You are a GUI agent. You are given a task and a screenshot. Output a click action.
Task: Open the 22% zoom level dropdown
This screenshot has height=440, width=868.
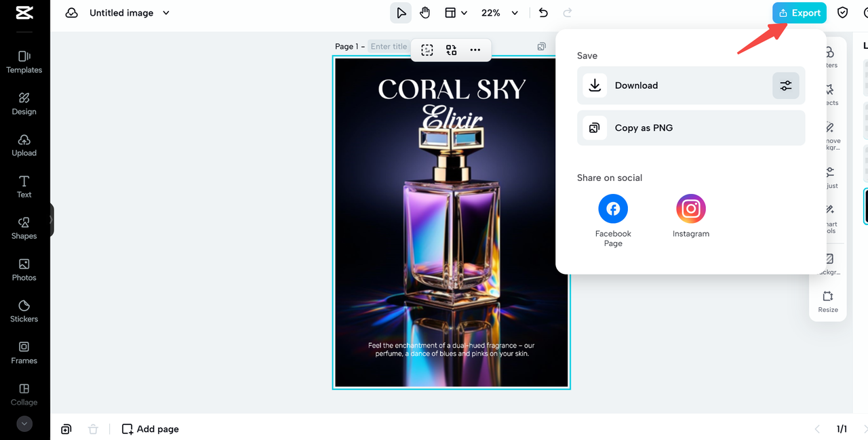pos(499,13)
